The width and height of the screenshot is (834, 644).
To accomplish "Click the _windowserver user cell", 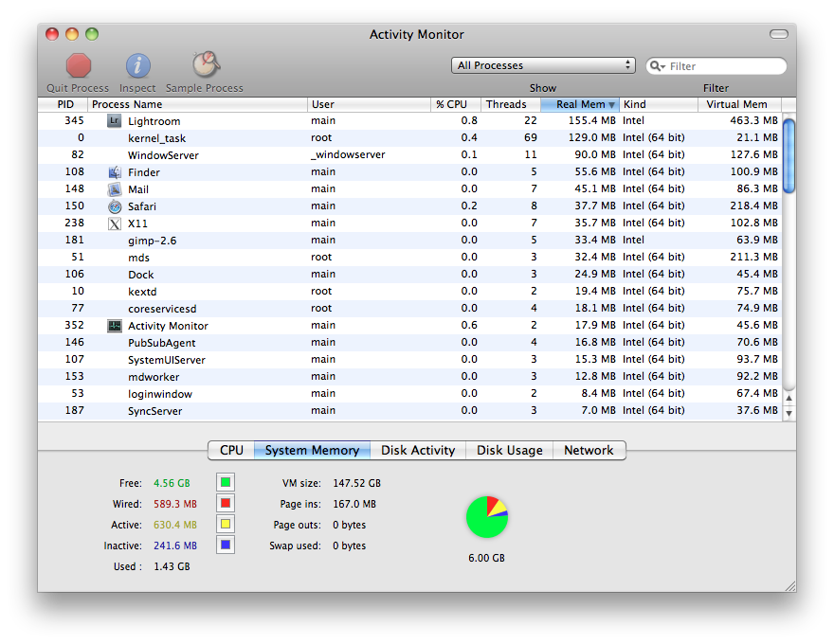I will [x=348, y=154].
